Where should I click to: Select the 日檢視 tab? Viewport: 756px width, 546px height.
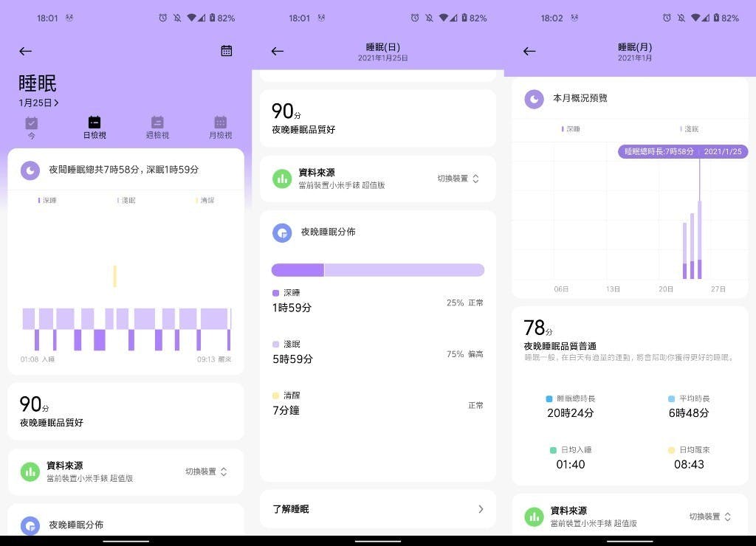(x=94, y=128)
